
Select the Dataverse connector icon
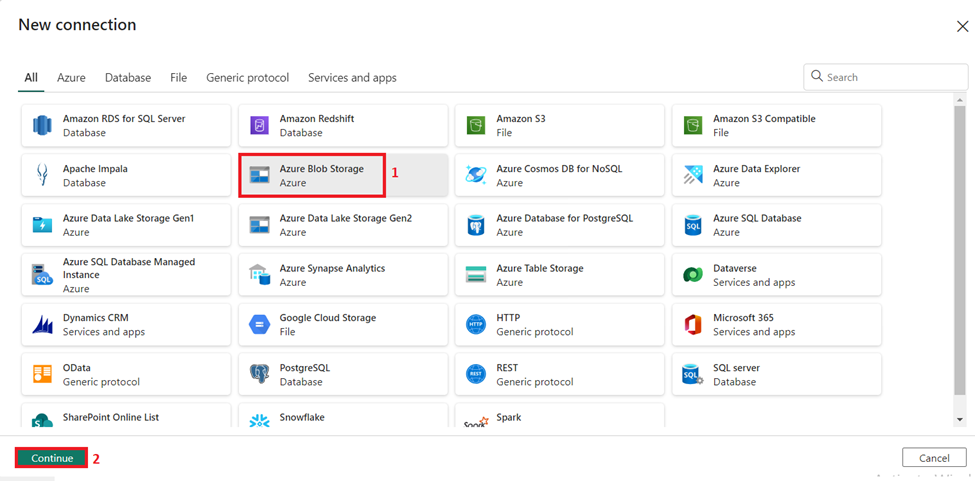pyautogui.click(x=692, y=275)
